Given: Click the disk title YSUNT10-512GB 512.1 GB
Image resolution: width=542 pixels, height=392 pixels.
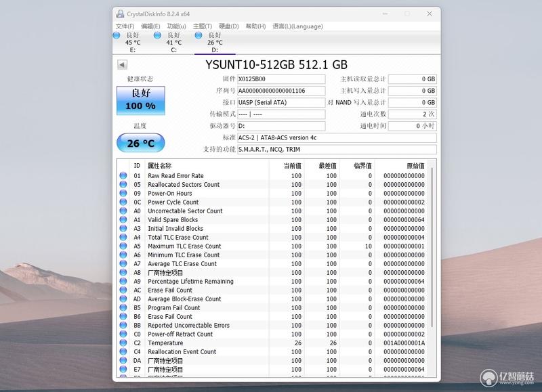Looking at the screenshot, I should pos(276,64).
